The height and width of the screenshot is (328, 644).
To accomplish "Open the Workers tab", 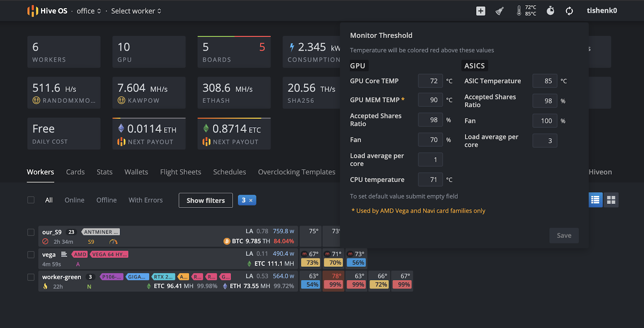I will [40, 172].
